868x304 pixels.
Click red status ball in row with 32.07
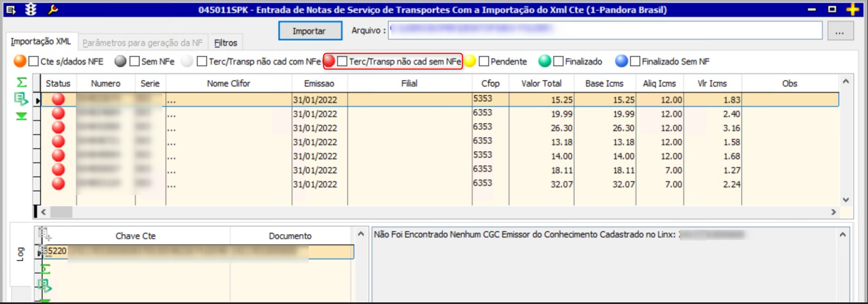tap(58, 184)
